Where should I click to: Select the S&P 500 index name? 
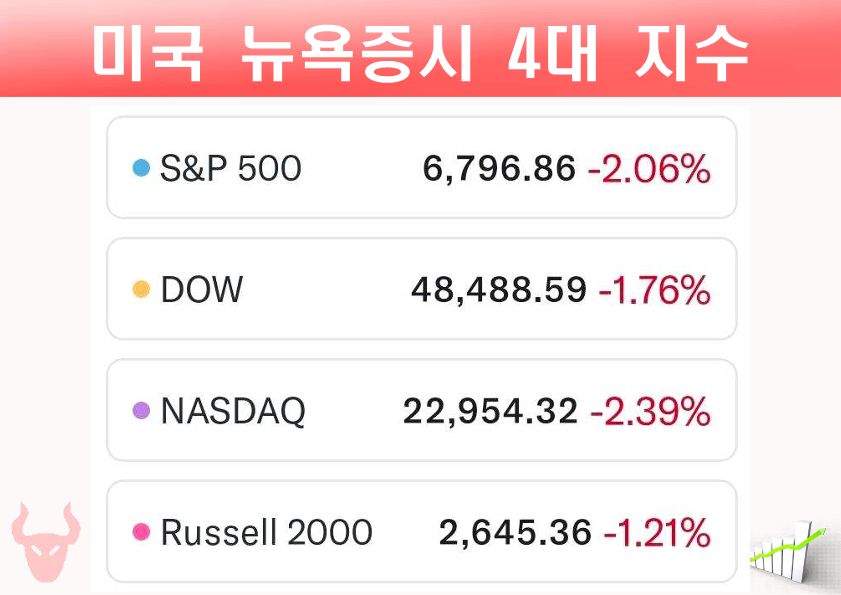(230, 169)
